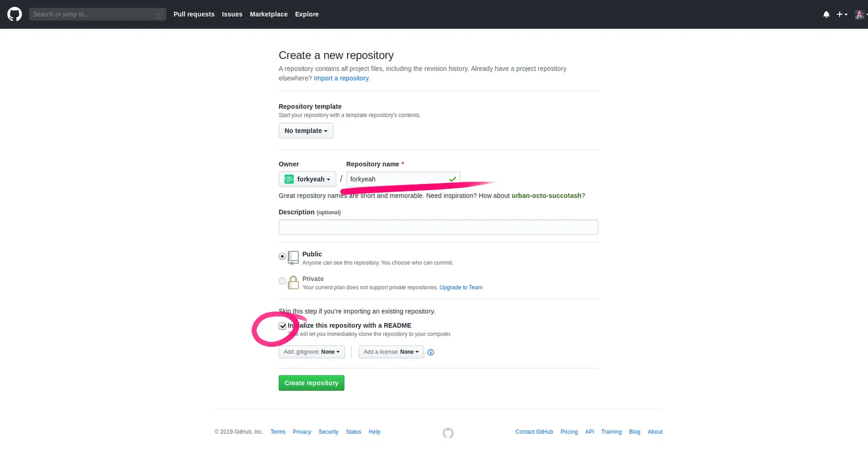Open the plus create-new menu

[841, 15]
